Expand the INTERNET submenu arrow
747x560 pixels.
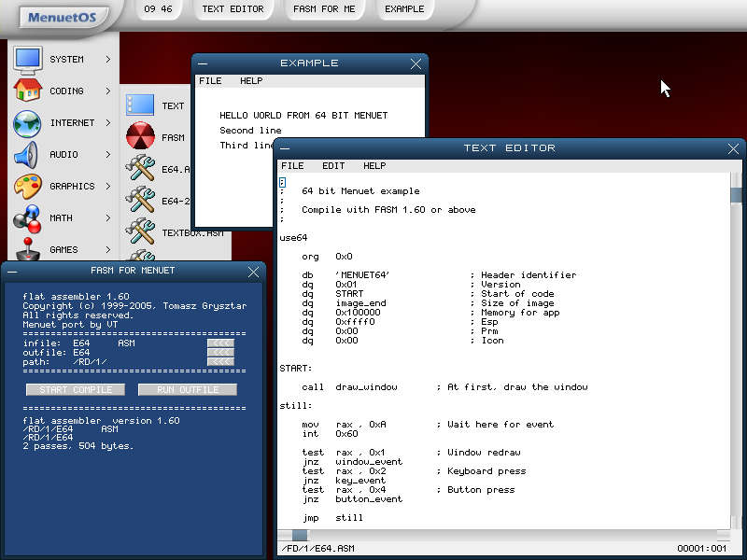click(108, 123)
